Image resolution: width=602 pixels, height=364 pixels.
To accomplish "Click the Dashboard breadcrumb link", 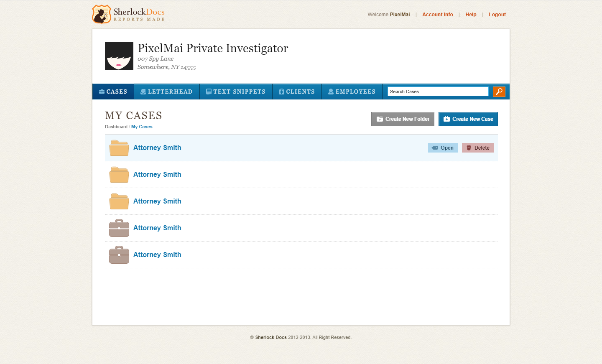I will pos(116,127).
